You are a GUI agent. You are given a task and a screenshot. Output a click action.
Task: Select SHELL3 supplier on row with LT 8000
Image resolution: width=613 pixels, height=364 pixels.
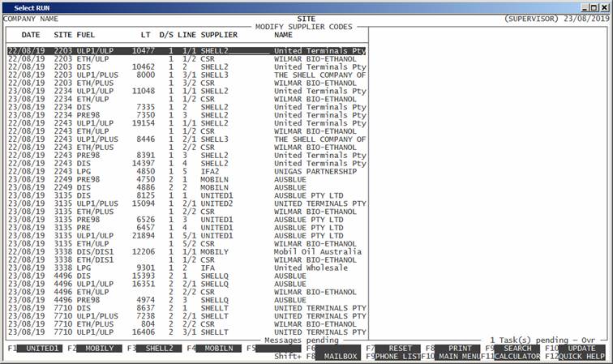[214, 75]
